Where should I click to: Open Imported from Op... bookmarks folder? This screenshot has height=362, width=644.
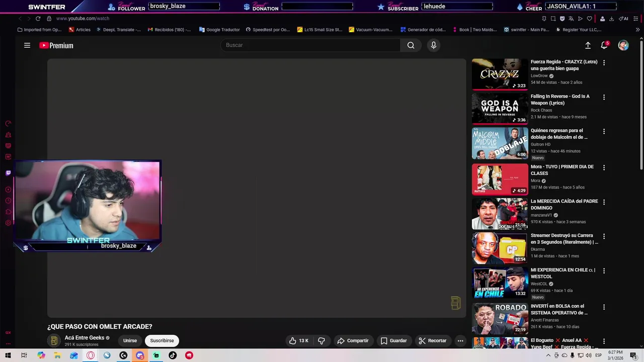39,30
